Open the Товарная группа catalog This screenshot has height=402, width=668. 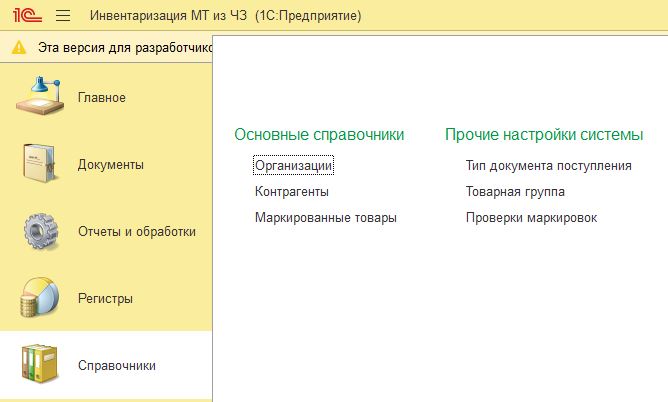515,192
